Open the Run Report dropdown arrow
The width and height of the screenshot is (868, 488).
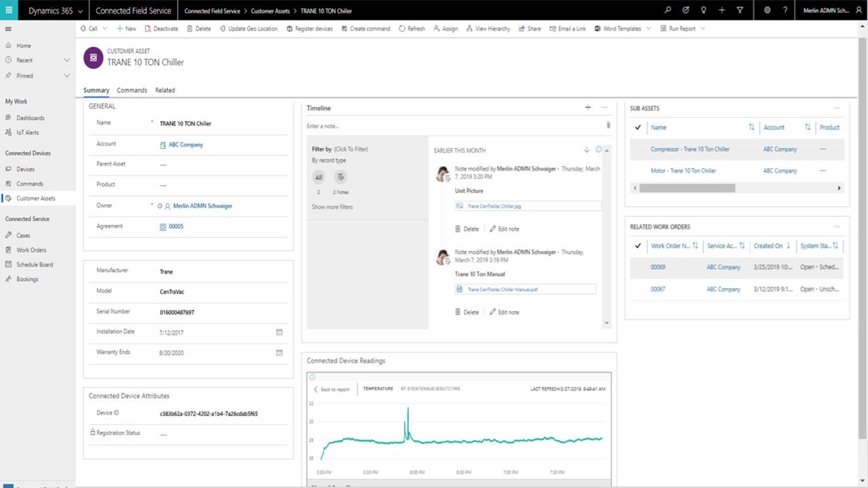(x=703, y=28)
